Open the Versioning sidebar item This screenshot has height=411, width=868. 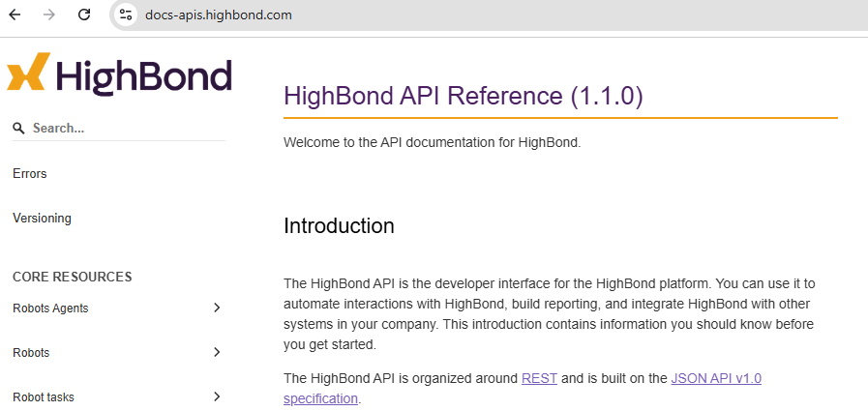42,218
